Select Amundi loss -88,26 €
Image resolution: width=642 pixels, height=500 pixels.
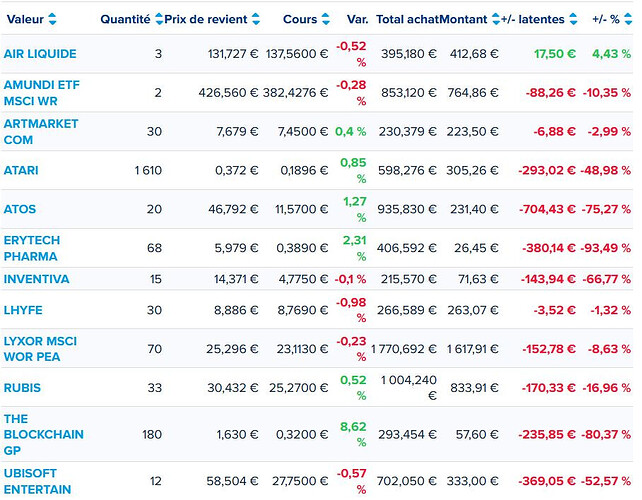pyautogui.click(x=551, y=93)
